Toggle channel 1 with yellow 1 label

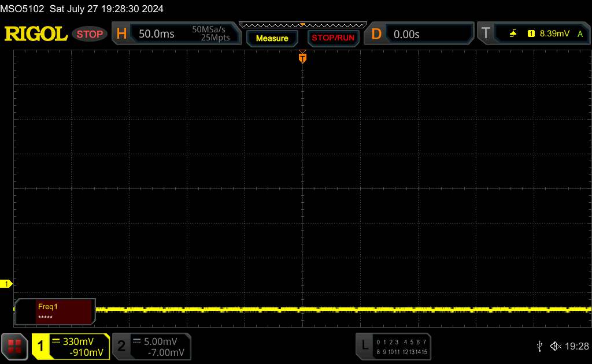click(x=40, y=346)
